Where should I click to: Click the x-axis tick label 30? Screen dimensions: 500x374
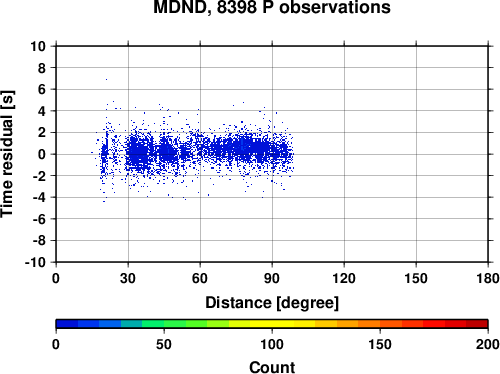pyautogui.click(x=128, y=278)
